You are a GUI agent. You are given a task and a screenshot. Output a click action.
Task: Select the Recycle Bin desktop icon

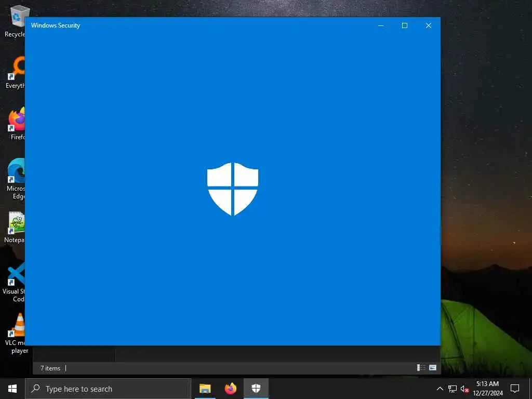click(15, 21)
